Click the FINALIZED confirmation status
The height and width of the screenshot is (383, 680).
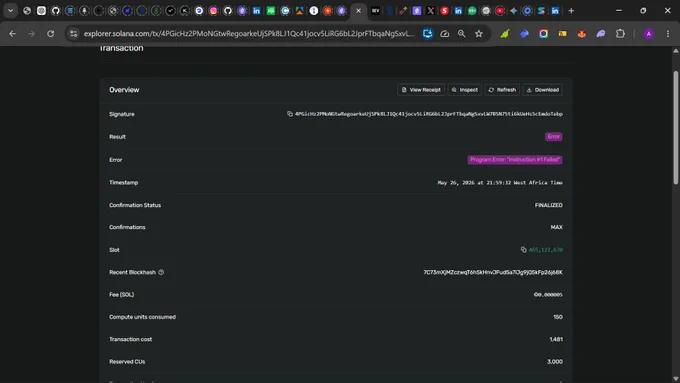(549, 205)
